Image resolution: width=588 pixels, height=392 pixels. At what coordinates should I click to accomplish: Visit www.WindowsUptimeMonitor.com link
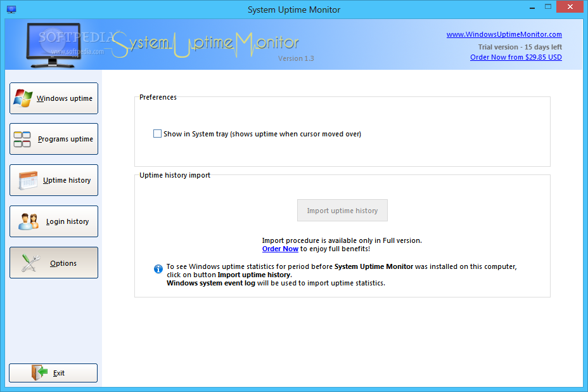pos(504,34)
